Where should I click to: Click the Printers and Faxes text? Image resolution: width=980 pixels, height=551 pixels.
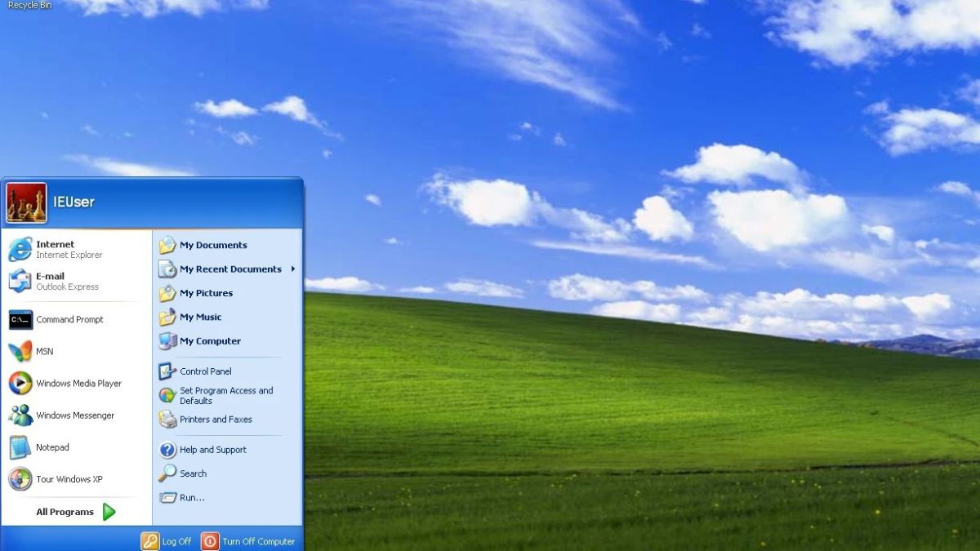click(216, 420)
